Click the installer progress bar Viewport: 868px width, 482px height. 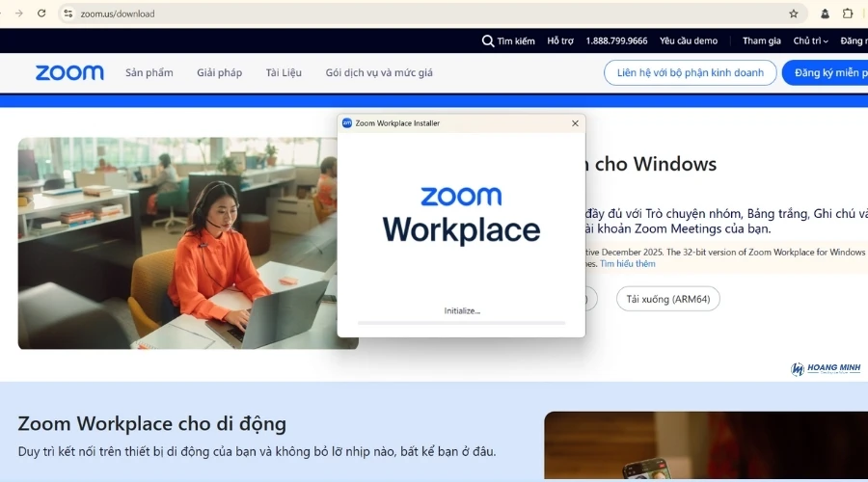[462, 323]
